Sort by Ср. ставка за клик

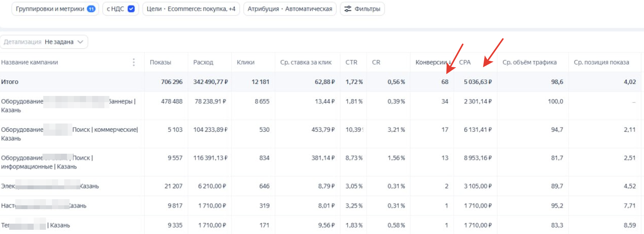pyautogui.click(x=306, y=62)
